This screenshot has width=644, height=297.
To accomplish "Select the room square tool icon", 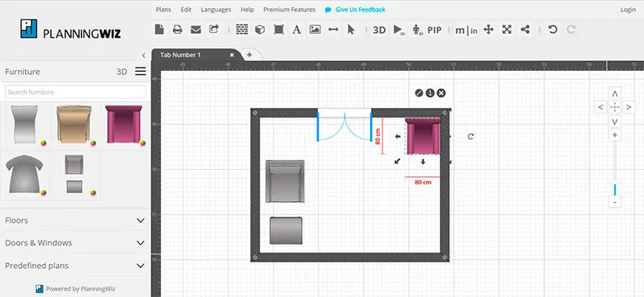I will (x=279, y=30).
